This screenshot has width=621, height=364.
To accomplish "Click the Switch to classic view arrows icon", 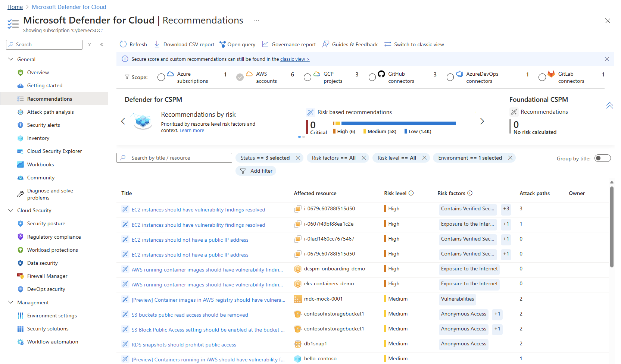I will pos(388,44).
